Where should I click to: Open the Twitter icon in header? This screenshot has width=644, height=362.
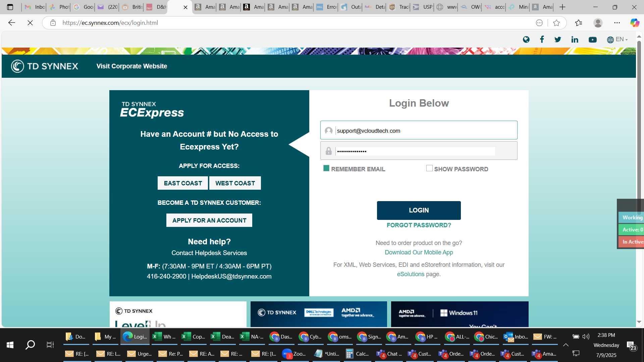tap(558, 40)
